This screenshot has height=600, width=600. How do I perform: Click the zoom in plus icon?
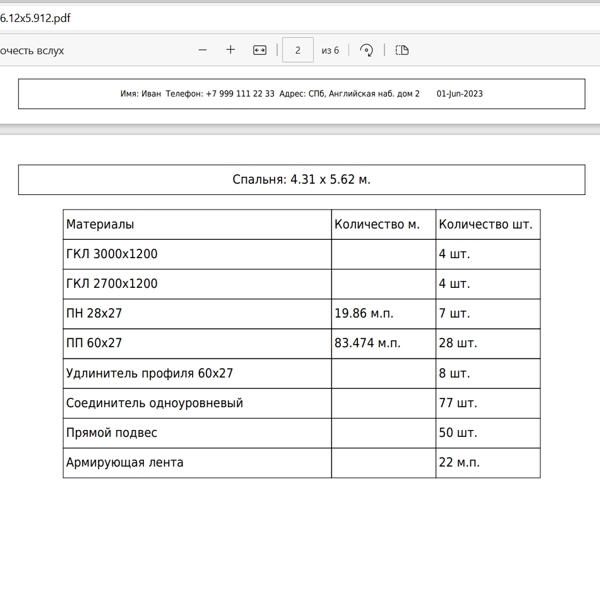pos(230,50)
